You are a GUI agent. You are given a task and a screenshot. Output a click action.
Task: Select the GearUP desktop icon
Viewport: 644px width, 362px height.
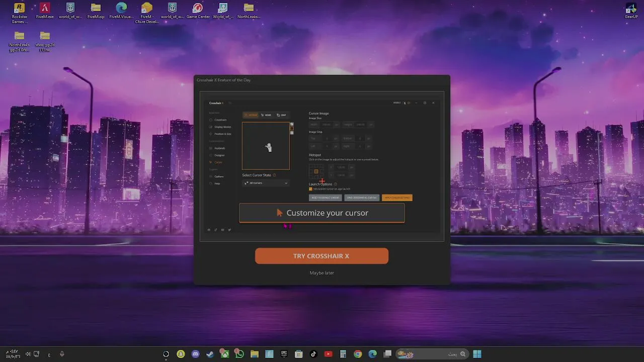pos(631,11)
